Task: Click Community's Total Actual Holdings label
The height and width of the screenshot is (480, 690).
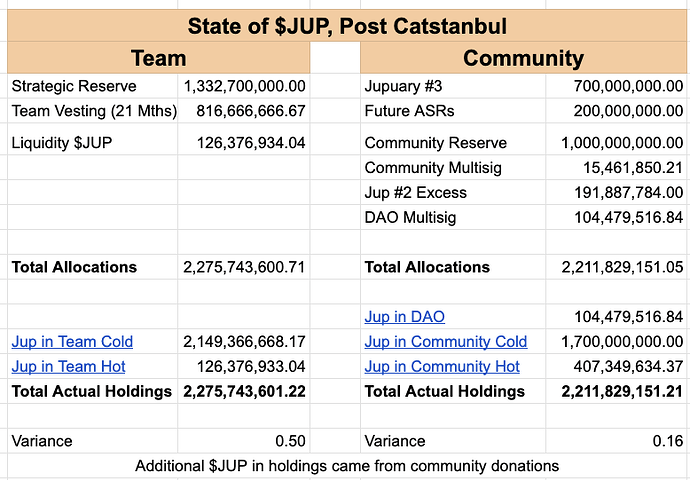Action: pyautogui.click(x=444, y=391)
